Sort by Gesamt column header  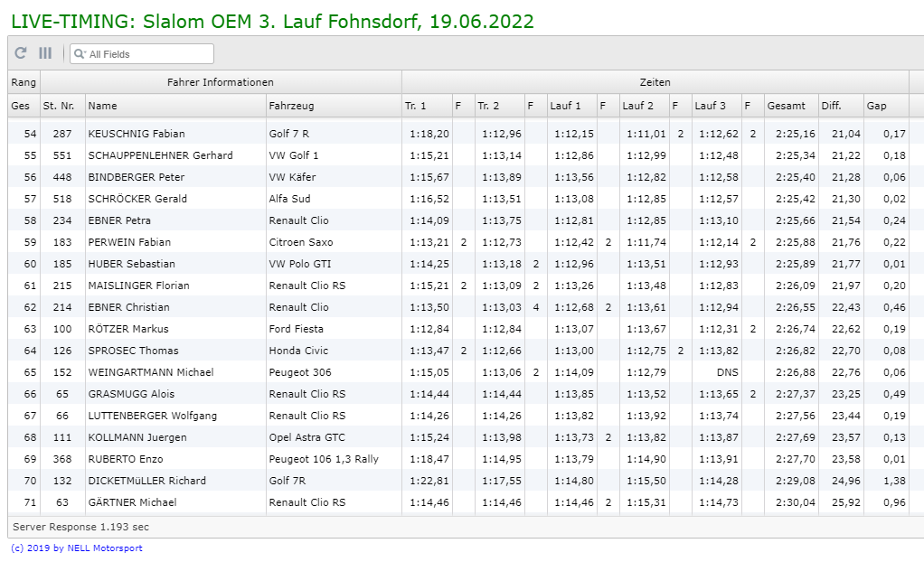(790, 106)
